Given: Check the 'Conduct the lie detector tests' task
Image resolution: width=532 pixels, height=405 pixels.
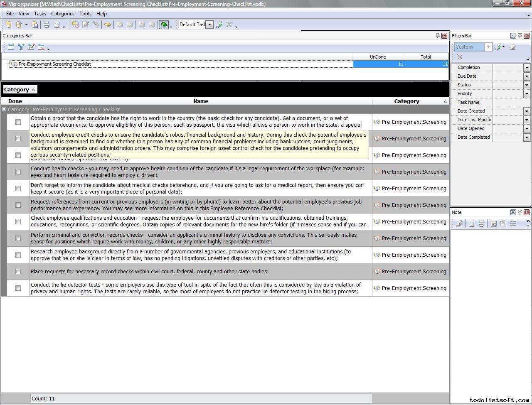Looking at the screenshot, I should click(18, 288).
